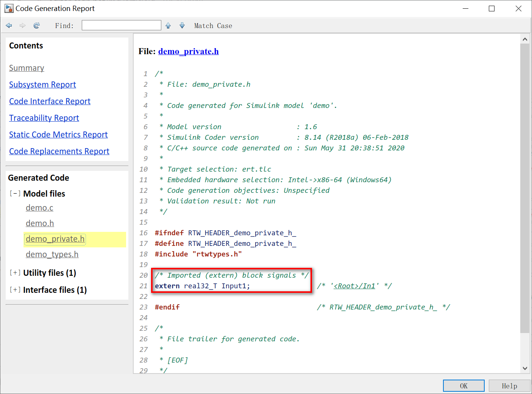This screenshot has height=394, width=532.
Task: Click the demo_private.h file title link
Action: 188,52
